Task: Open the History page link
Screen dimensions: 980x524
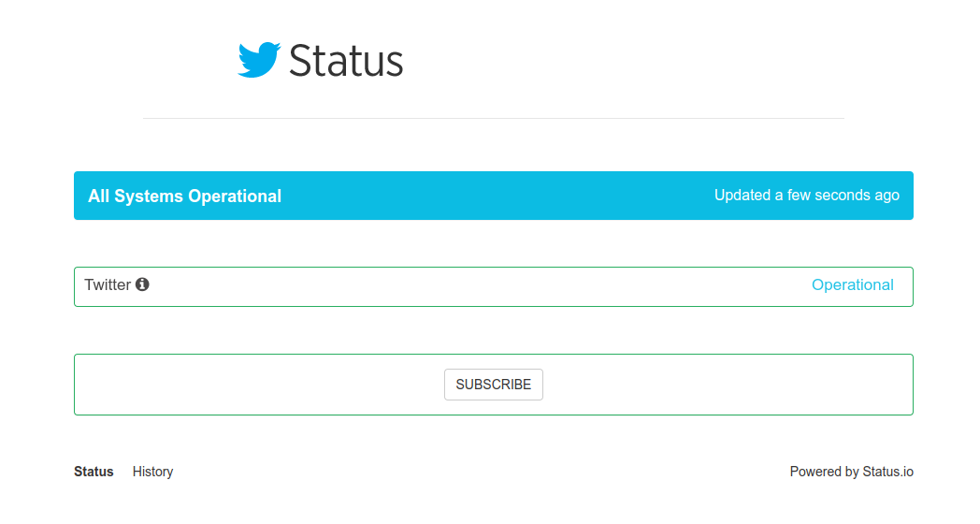Action: [x=152, y=472]
